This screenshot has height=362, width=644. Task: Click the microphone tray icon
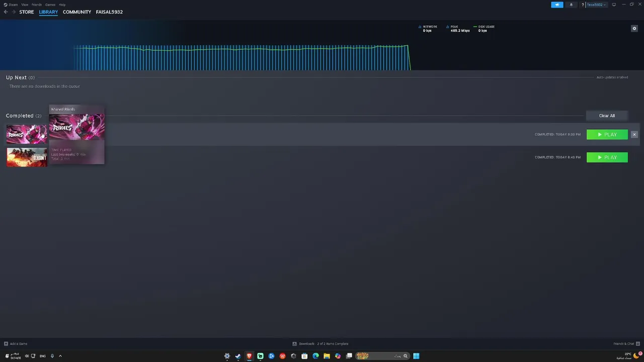tap(52, 356)
